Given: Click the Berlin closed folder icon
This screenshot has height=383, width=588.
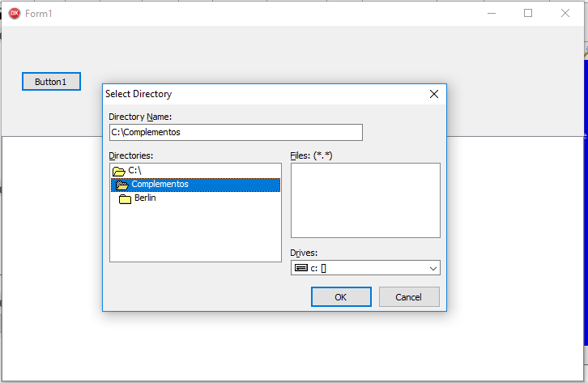Looking at the screenshot, I should click(125, 199).
